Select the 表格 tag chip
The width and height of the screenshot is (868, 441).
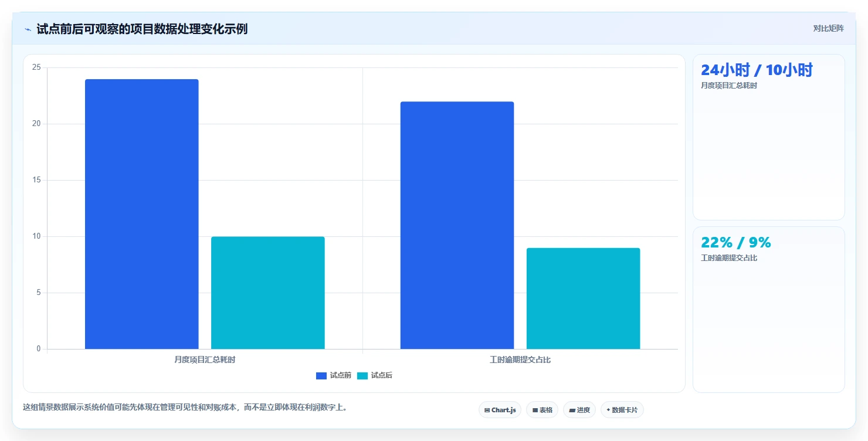tap(542, 410)
